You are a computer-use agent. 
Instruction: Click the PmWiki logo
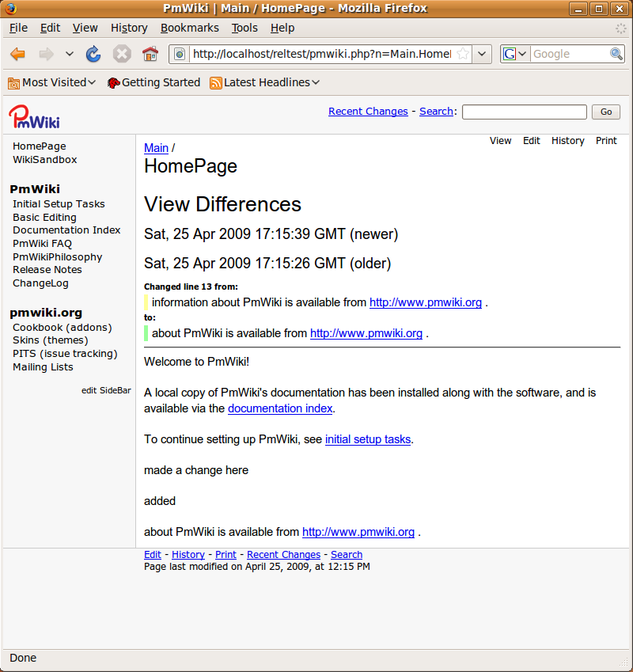[x=34, y=116]
